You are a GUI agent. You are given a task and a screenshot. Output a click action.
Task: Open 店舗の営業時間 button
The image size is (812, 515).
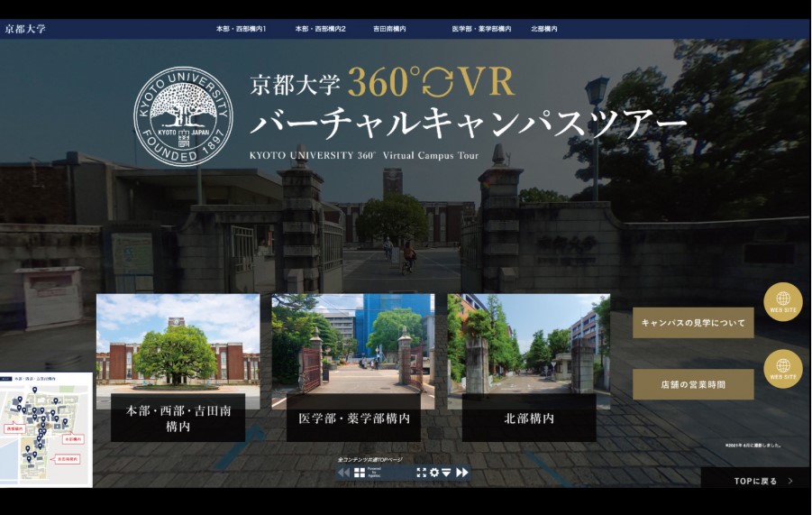(x=693, y=384)
